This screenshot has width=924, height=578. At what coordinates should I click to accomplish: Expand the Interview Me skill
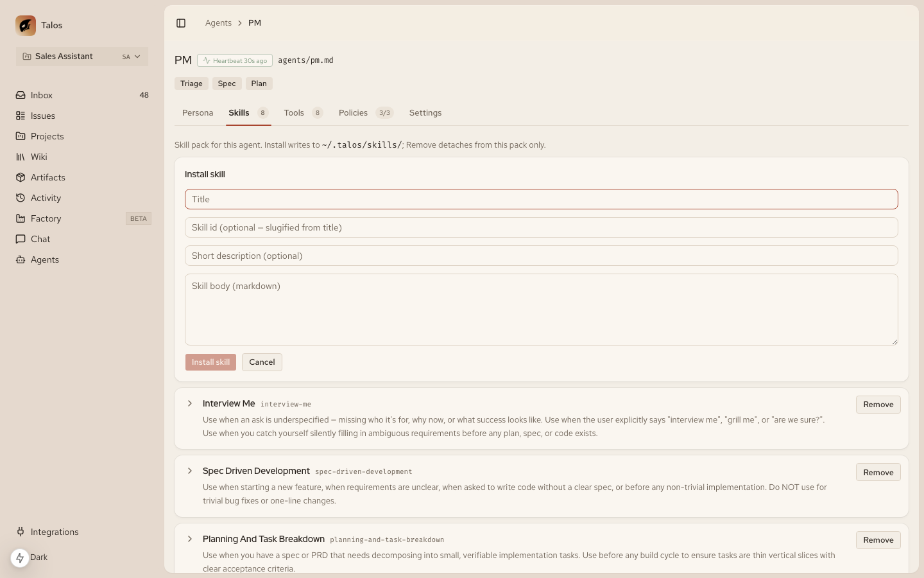[x=190, y=403]
